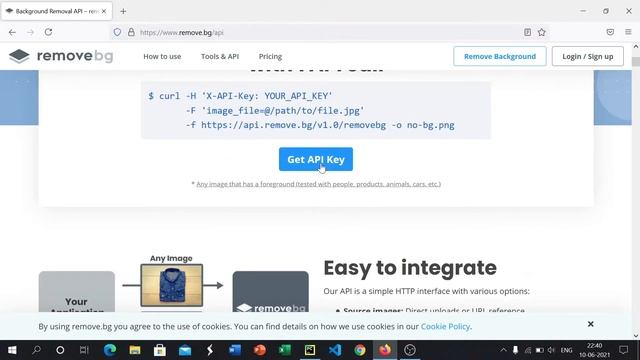
Task: Open the Mail app from the taskbar
Action: 185,350
